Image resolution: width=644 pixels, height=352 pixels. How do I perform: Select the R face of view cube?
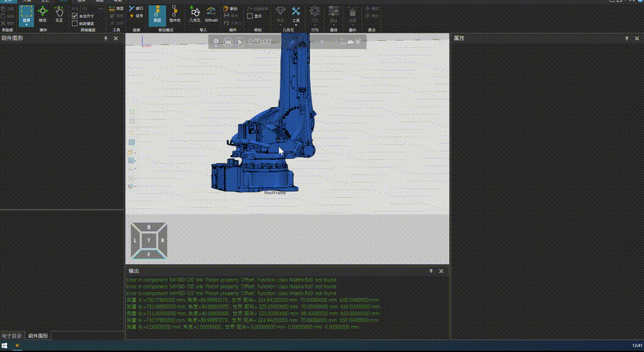tap(163, 241)
